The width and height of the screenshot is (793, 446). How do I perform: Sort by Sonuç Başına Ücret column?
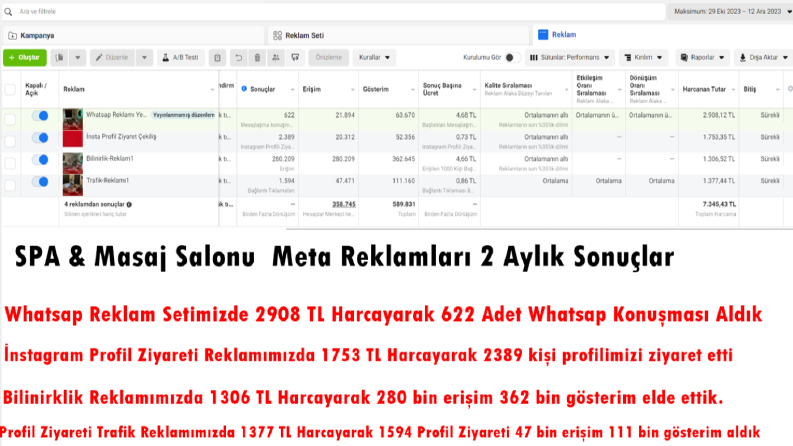(x=443, y=89)
